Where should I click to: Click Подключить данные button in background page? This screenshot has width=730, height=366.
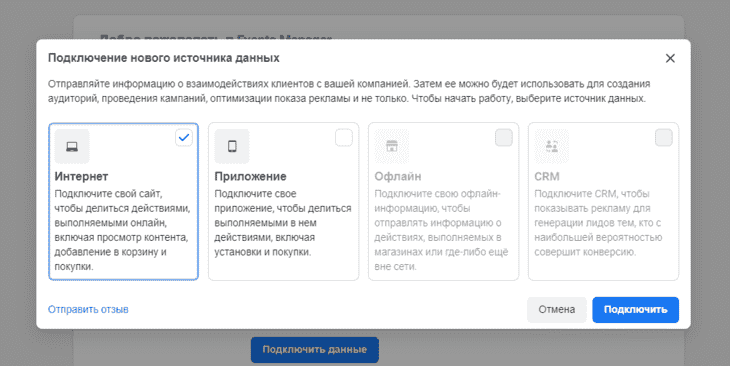tap(315, 350)
